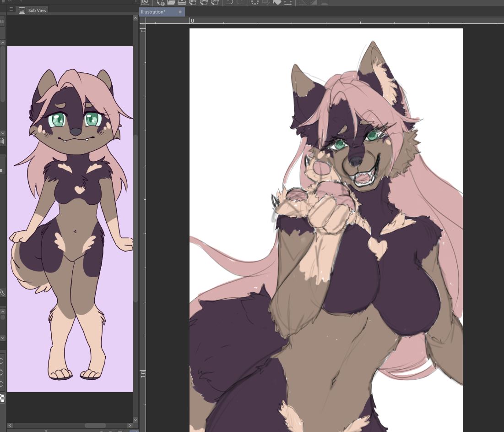Activate the Scale/Rotate transform icon
This screenshot has width=504, height=432.
(x=288, y=2)
